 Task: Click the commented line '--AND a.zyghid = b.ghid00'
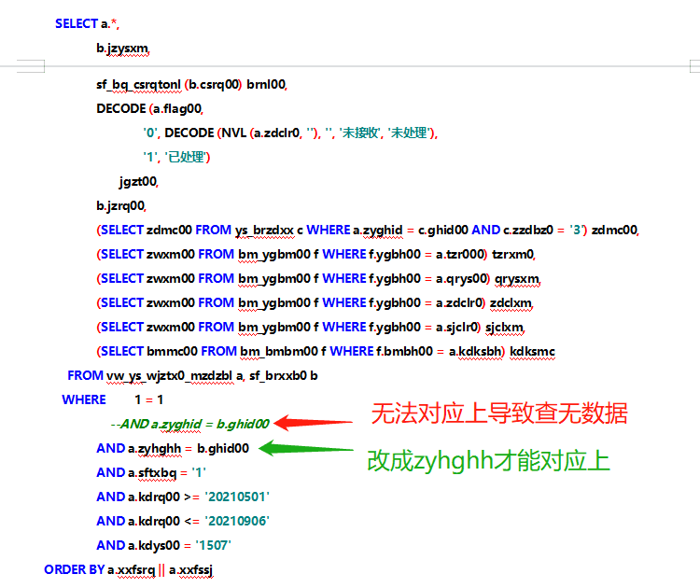189,424
